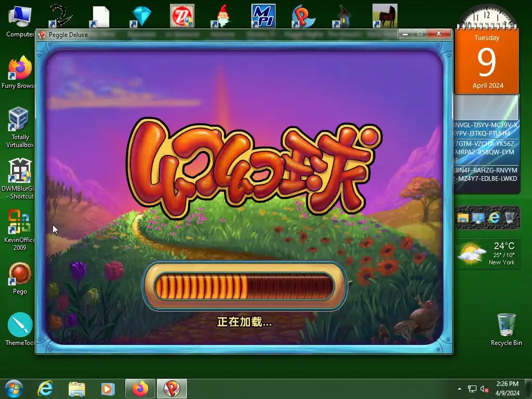Launch the blue diamond game shortcut

[x=141, y=16]
